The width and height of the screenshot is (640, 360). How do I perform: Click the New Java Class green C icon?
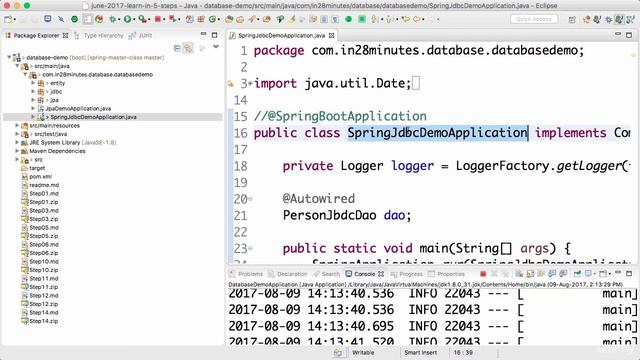pyautogui.click(x=212, y=19)
